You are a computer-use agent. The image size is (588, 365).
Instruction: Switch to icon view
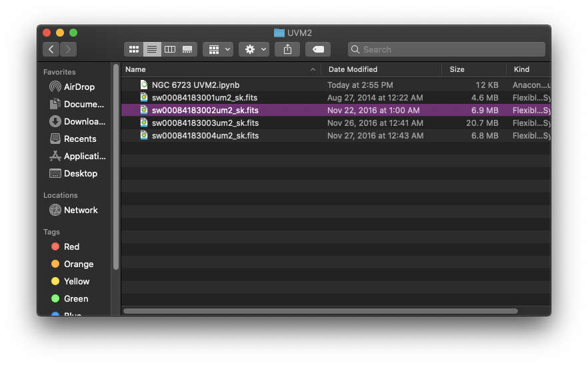134,49
